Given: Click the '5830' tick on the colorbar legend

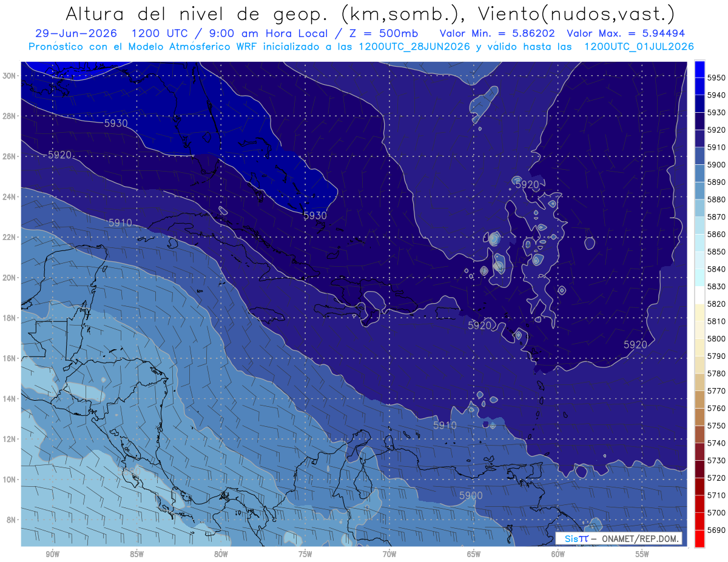Looking at the screenshot, I should (x=716, y=286).
